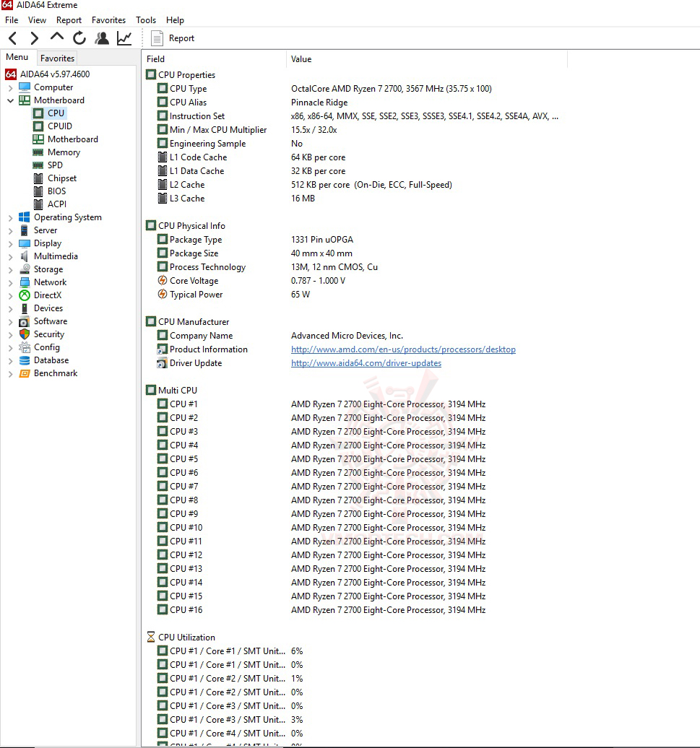This screenshot has width=700, height=748.
Task: Select the CPUID icon in tree
Action: pos(38,126)
